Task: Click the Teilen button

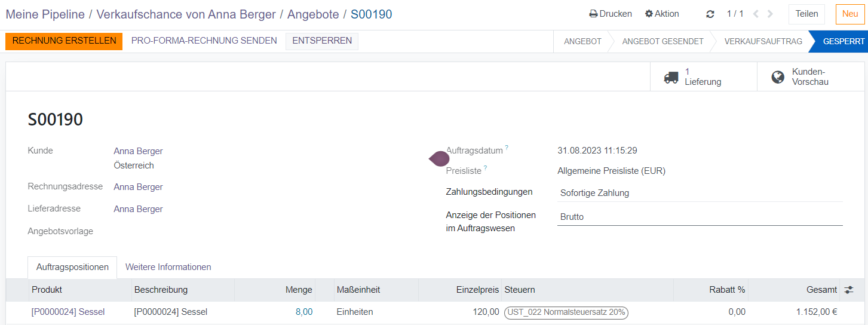Action: click(x=806, y=14)
